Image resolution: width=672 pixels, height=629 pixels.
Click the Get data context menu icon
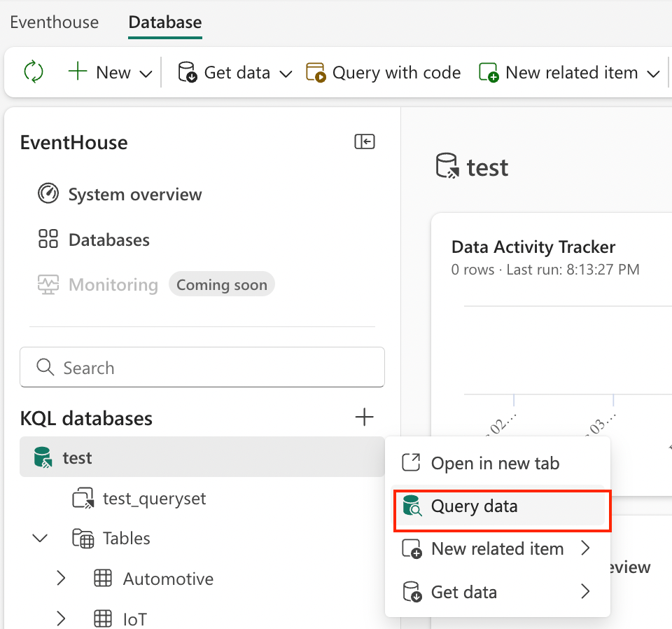[412, 592]
